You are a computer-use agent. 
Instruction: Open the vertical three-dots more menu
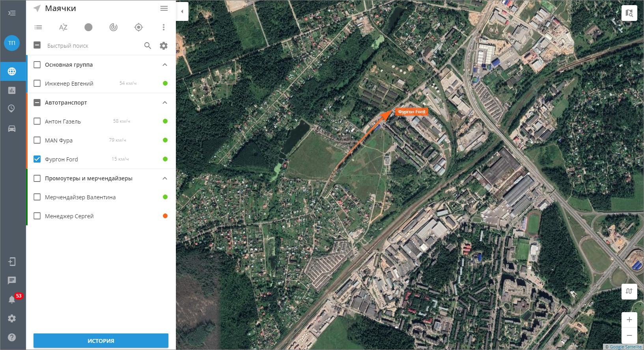pos(164,27)
